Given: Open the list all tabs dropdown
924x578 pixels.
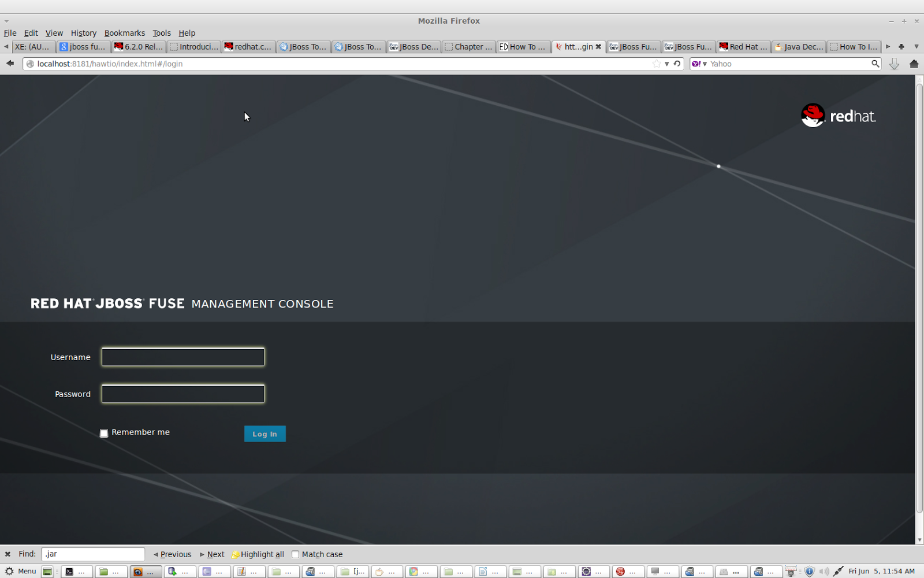Looking at the screenshot, I should [916, 47].
